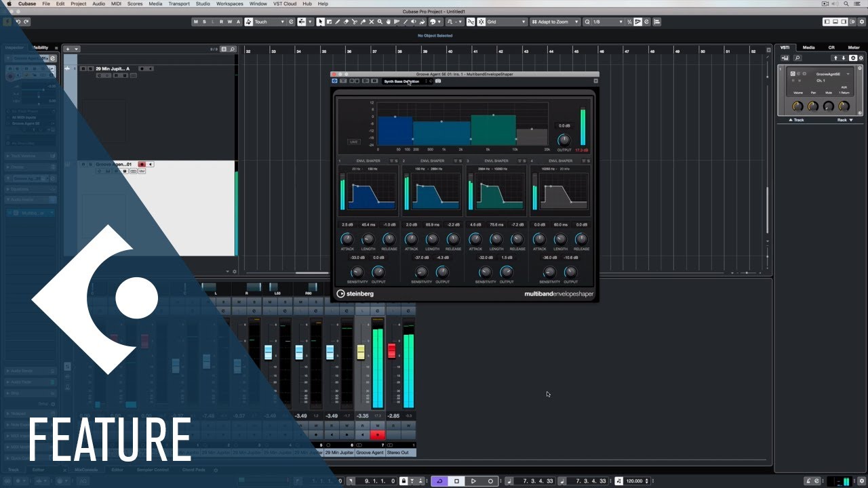Select the Line tool in toolbar
Screen dimensions: 868x488
pyautogui.click(x=406, y=22)
